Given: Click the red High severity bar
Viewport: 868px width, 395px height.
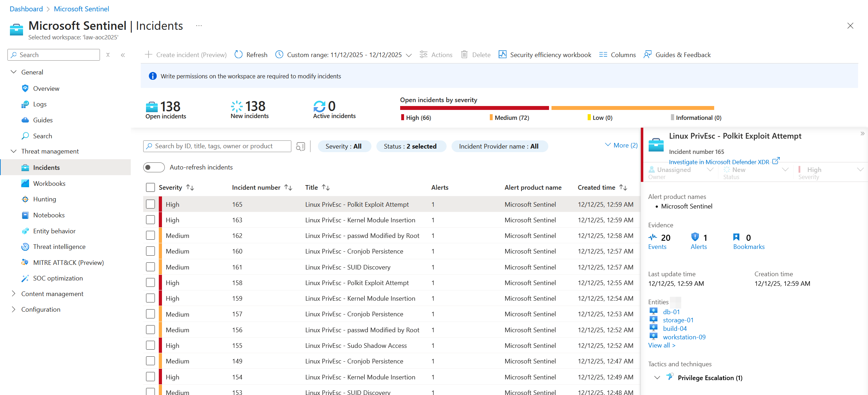Looking at the screenshot, I should pyautogui.click(x=474, y=108).
